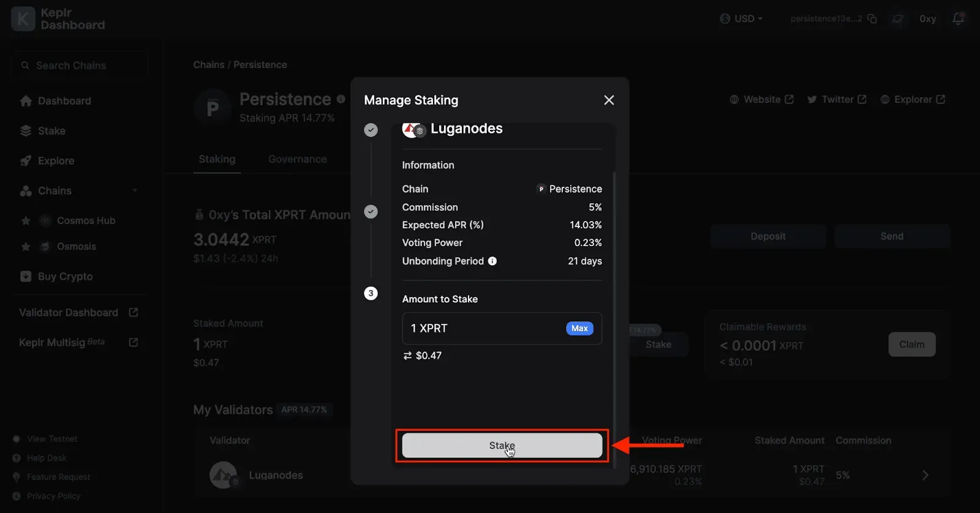Select Cosmos Hub chain
980x513 pixels.
86,221
